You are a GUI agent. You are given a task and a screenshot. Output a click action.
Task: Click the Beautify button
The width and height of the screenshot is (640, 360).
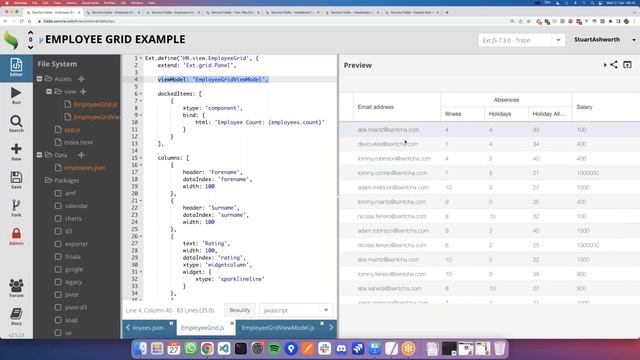pyautogui.click(x=240, y=310)
